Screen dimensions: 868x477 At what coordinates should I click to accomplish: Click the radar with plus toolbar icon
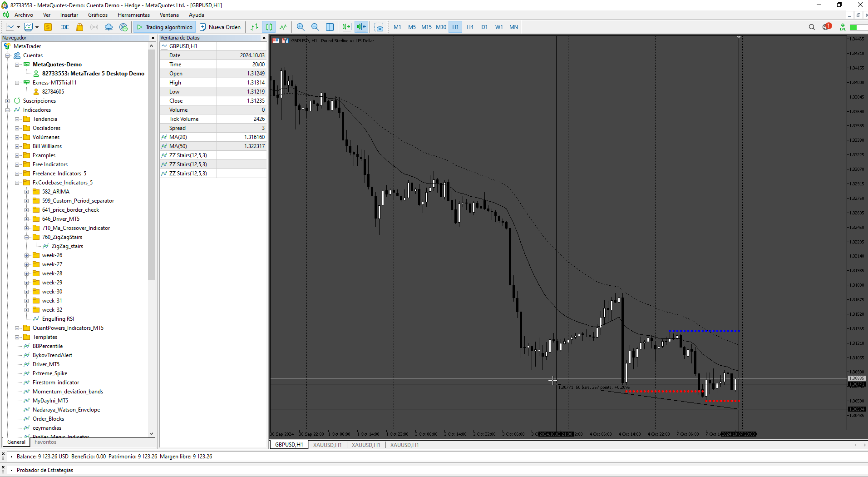click(123, 27)
